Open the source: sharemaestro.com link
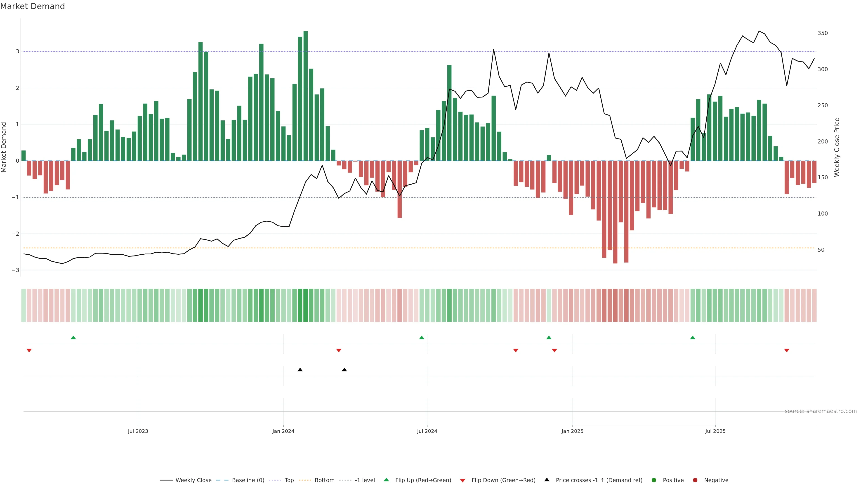This screenshot has width=868, height=488. [x=821, y=411]
